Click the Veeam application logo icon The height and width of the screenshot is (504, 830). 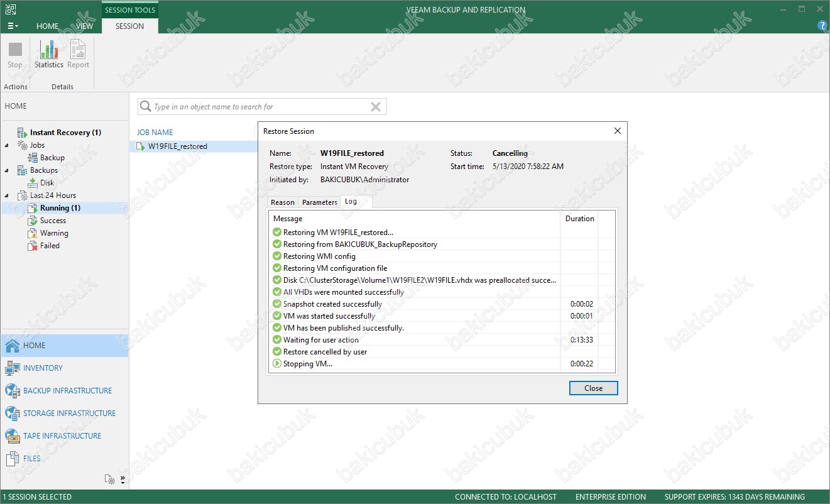coord(11,9)
